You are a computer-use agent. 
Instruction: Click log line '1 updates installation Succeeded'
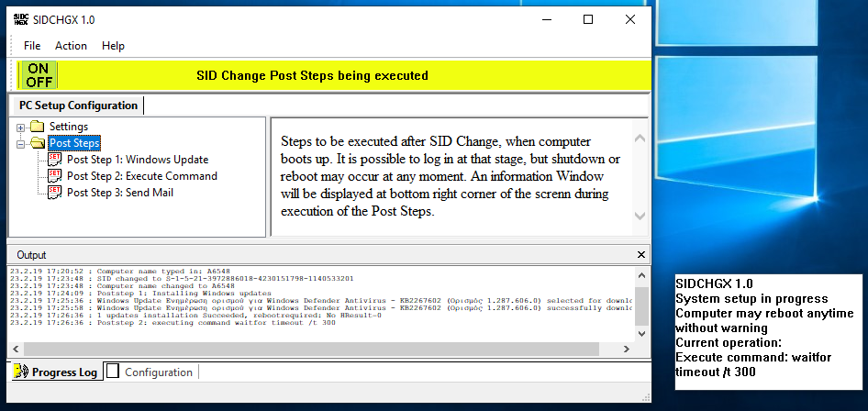click(x=195, y=315)
